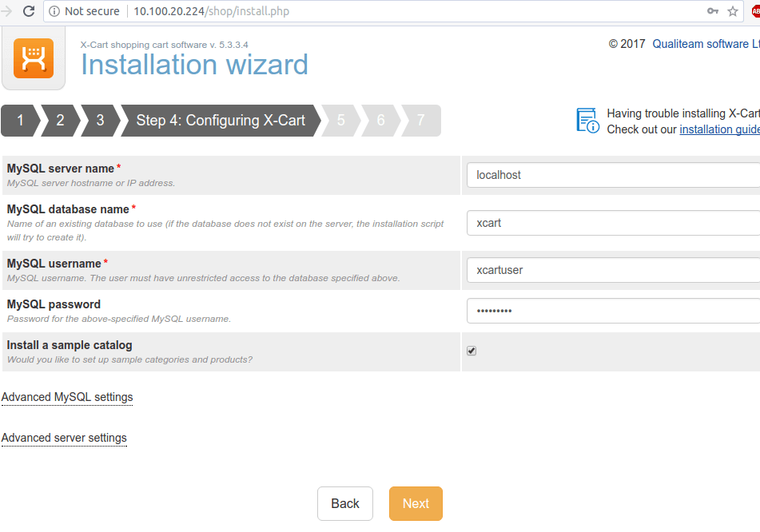The width and height of the screenshot is (760, 532).
Task: Open the installation guide link
Action: [720, 129]
